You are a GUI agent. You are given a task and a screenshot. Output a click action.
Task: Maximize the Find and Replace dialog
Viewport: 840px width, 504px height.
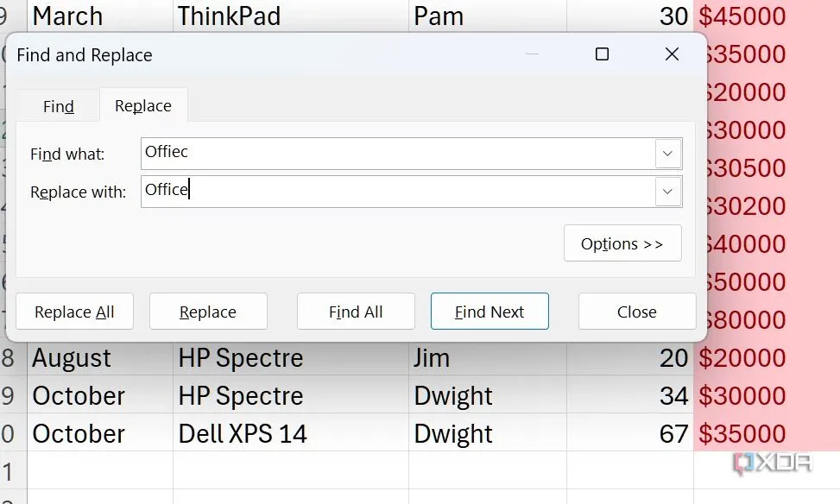602,54
